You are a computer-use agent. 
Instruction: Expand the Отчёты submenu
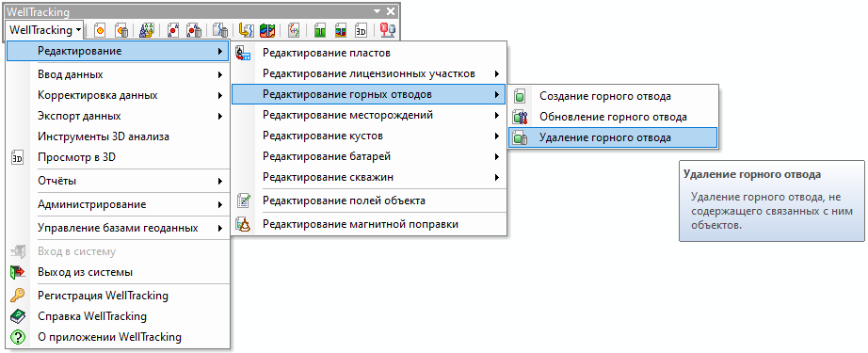(x=118, y=181)
